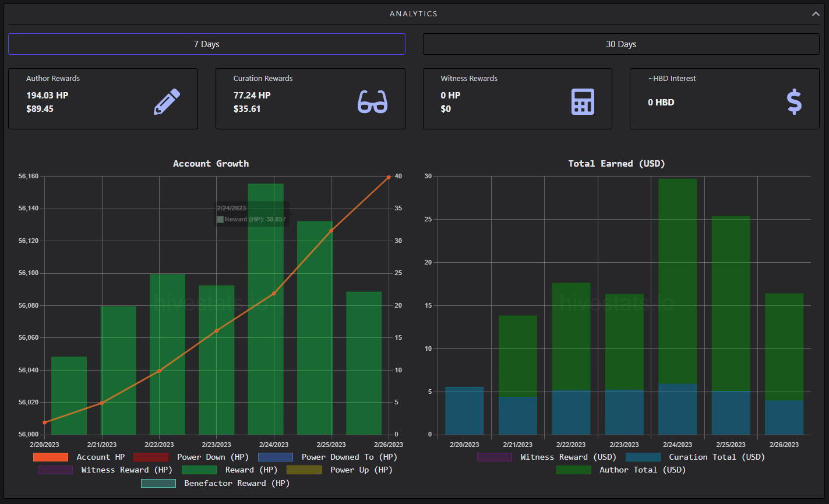
Task: Collapse the Analytics panel chevron
Action: pyautogui.click(x=816, y=14)
